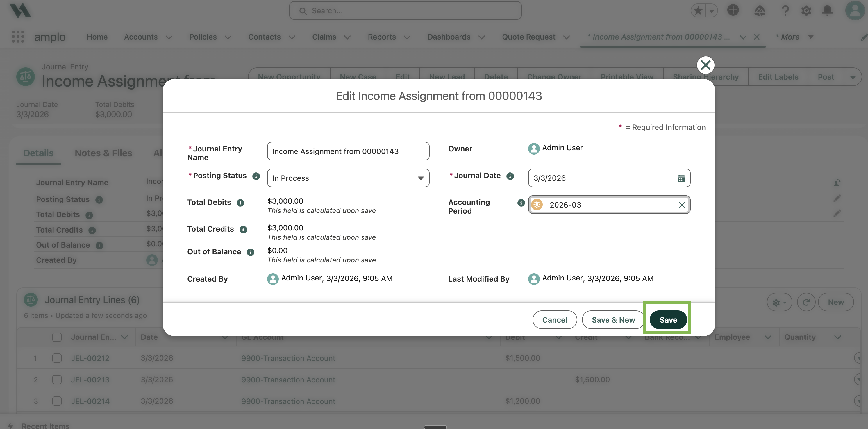The width and height of the screenshot is (868, 429).
Task: Expand the Policies nav menu chevron
Action: click(228, 37)
